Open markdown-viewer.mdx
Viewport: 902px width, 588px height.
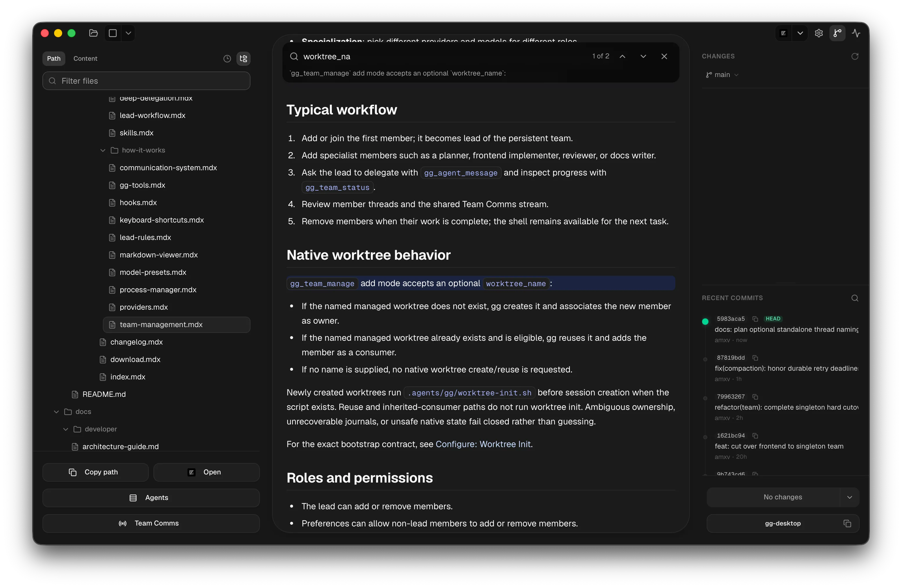158,254
